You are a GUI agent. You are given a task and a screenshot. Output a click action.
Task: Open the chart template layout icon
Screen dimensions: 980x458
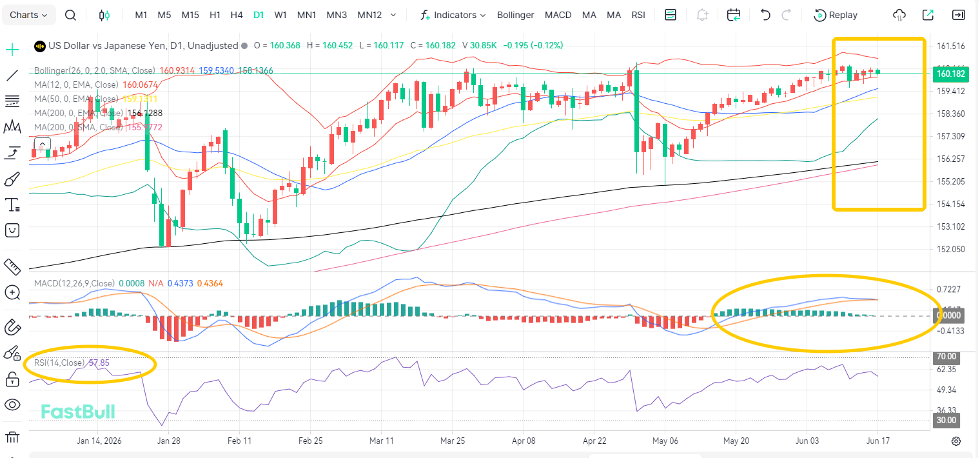(671, 15)
